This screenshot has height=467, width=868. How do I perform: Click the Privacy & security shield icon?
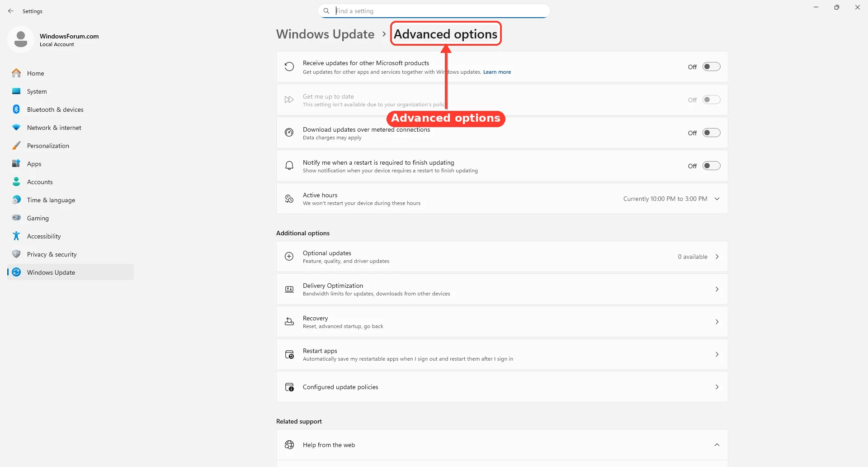click(x=16, y=254)
